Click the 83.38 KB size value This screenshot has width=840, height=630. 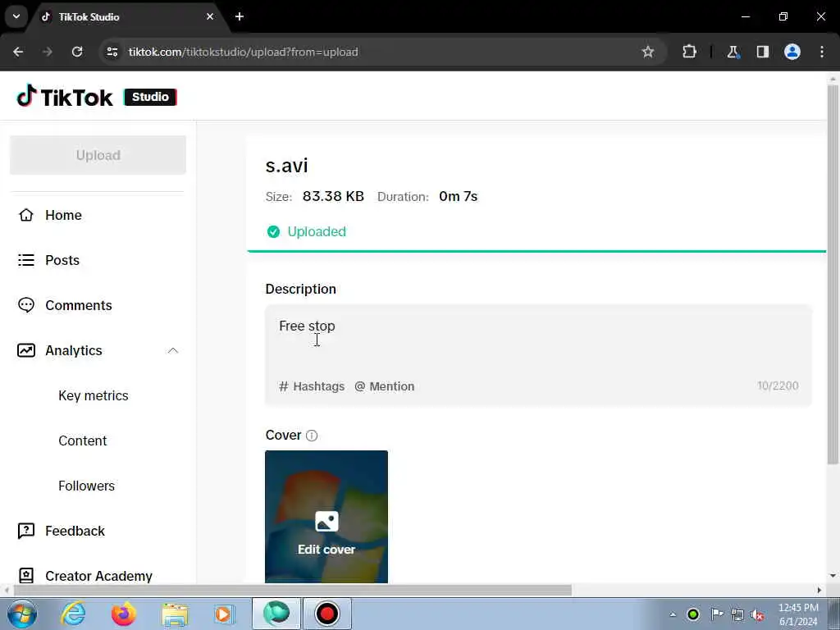(333, 196)
